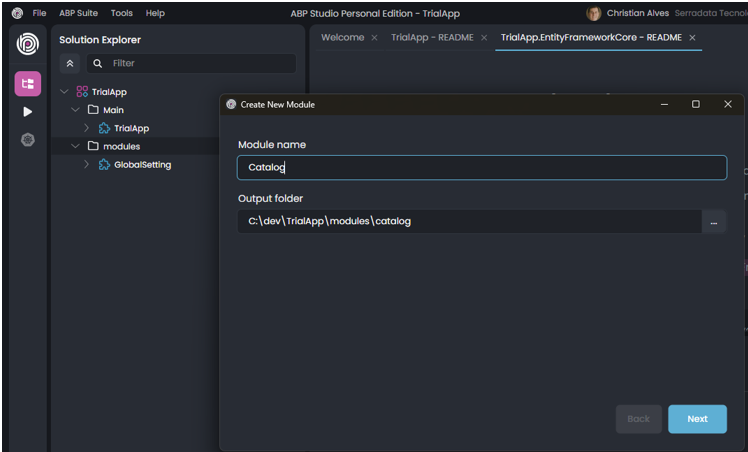Expand the GlobalSetting module node
This screenshot has height=452, width=748.
tap(87, 165)
